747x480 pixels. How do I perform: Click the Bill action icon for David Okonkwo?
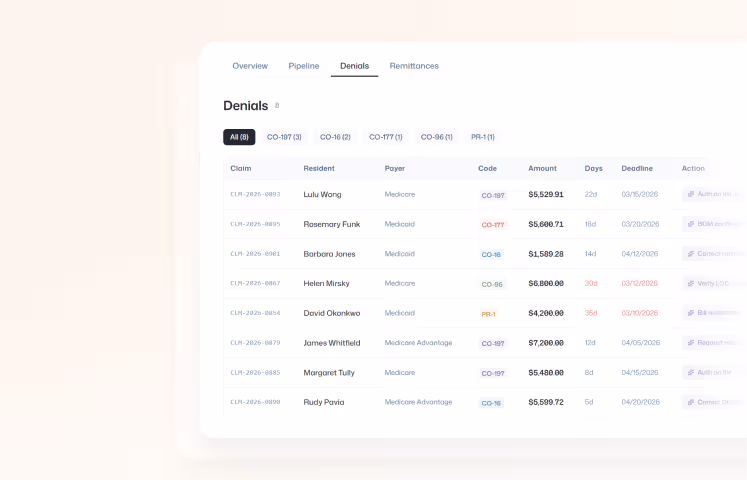[691, 313]
